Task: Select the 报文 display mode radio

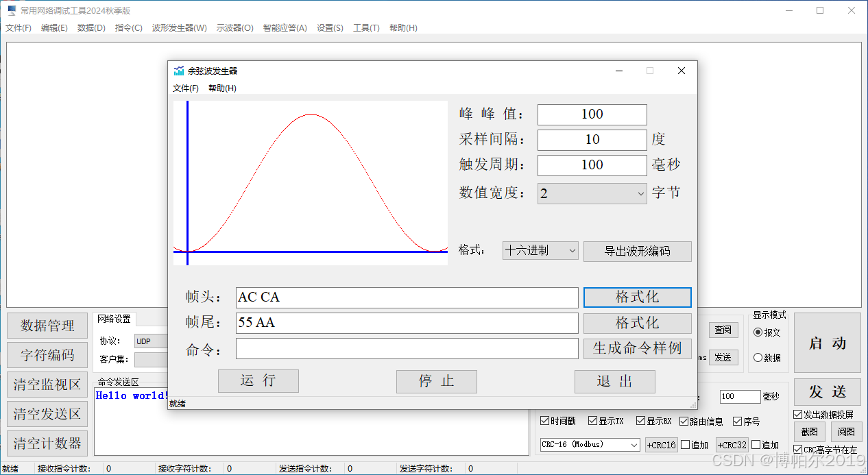Action: [767, 332]
